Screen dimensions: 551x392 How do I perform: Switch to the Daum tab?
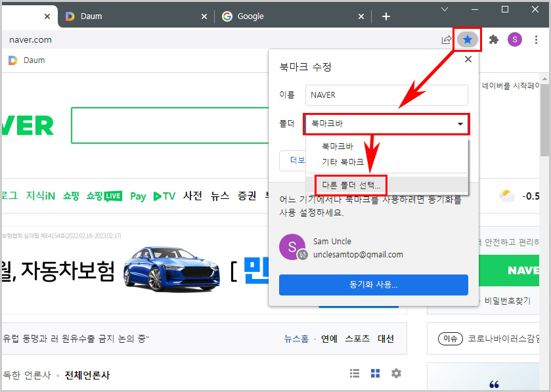point(132,16)
